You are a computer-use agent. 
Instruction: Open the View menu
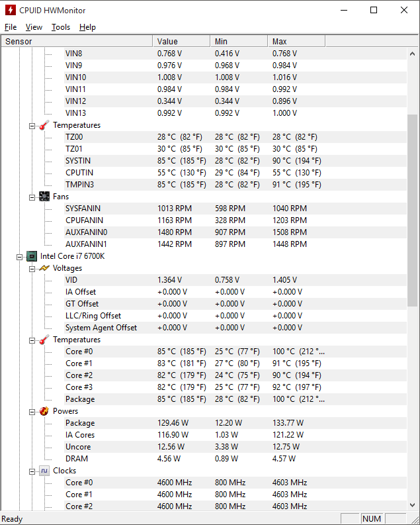click(x=34, y=27)
